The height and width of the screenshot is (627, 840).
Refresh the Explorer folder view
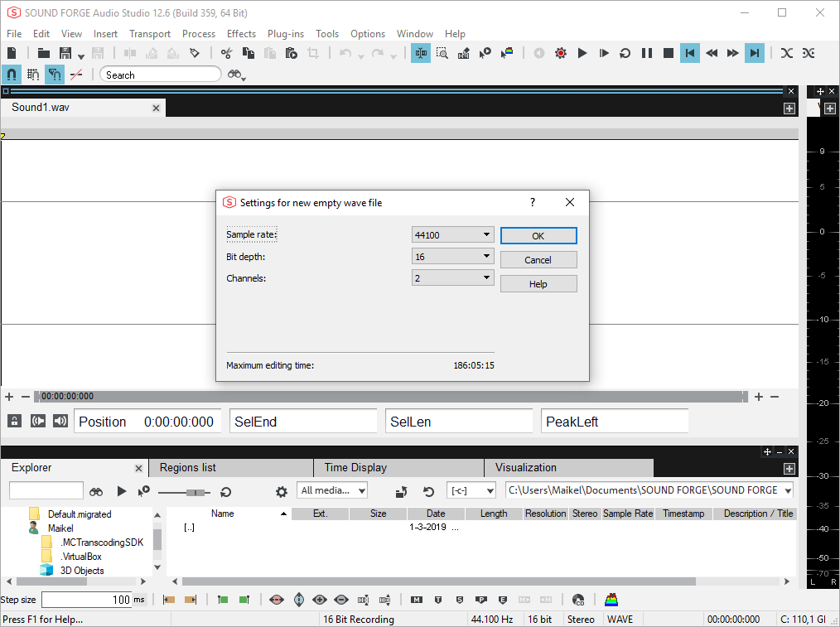[428, 491]
